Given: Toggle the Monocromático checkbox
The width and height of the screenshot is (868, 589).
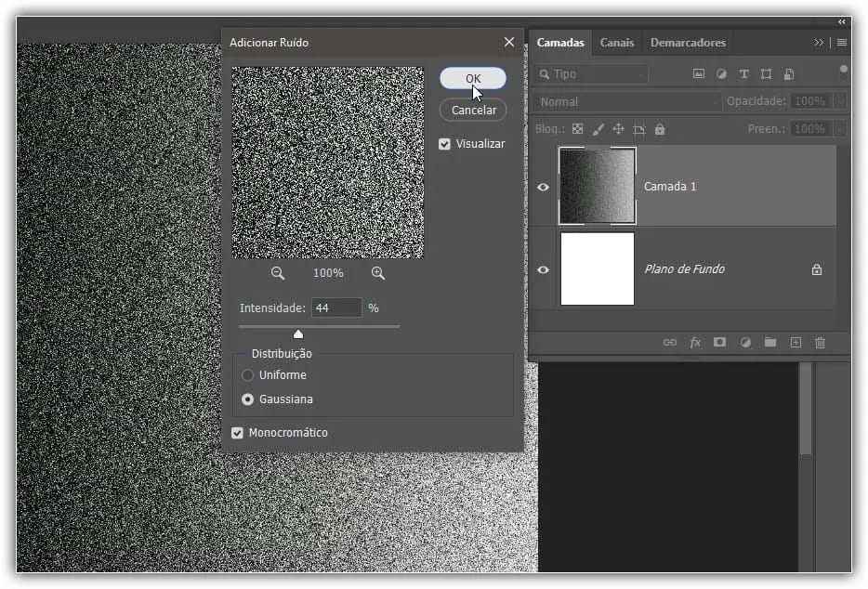Looking at the screenshot, I should click(238, 433).
